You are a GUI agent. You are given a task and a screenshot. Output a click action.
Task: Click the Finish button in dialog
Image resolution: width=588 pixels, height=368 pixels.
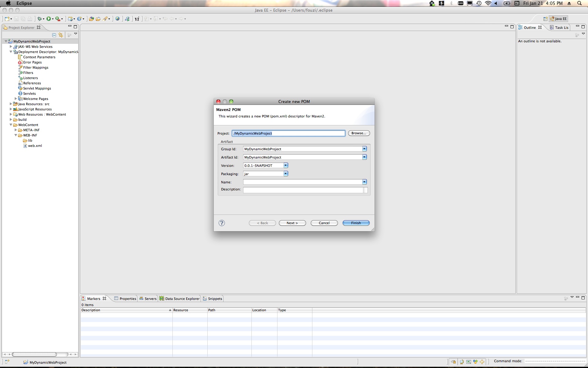pos(356,223)
